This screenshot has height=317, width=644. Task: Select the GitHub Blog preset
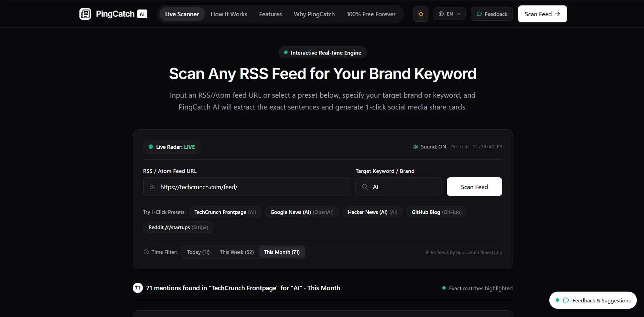[x=437, y=212]
